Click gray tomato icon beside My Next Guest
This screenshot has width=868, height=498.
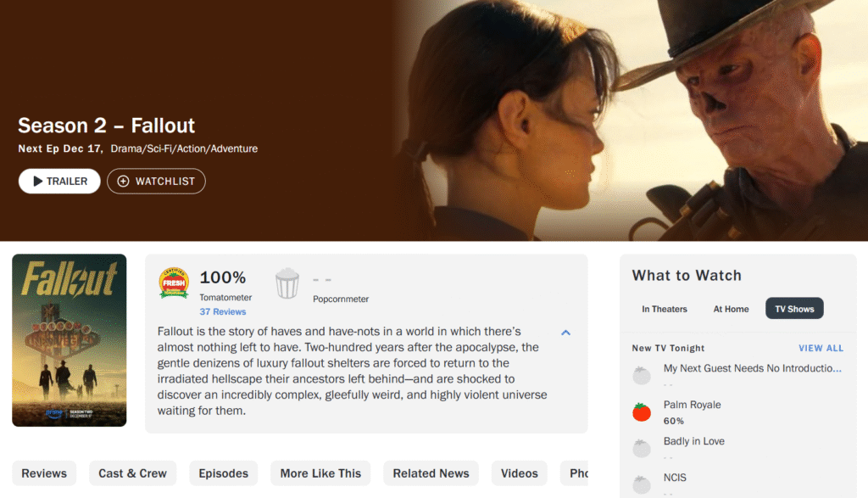pos(642,375)
